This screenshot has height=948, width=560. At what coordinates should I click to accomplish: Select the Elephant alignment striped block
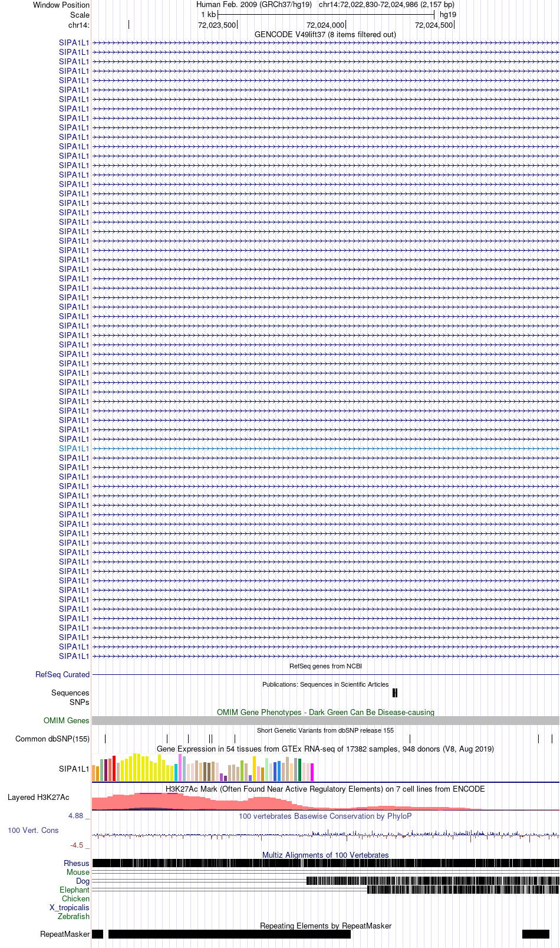coord(463,890)
